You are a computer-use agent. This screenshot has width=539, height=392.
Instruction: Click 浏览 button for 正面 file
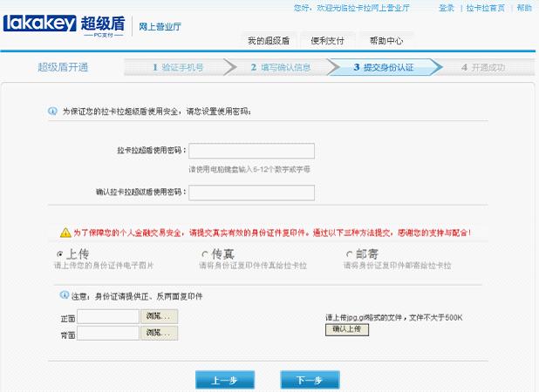coord(159,316)
